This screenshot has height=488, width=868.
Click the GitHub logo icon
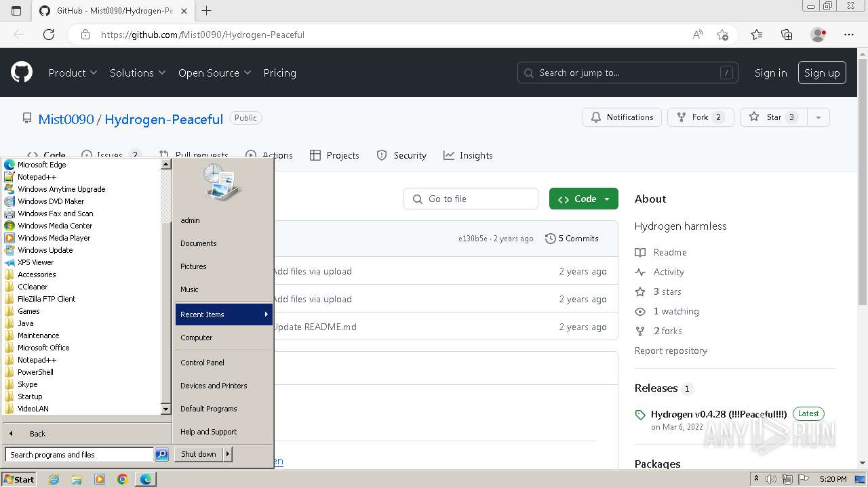pos(22,73)
